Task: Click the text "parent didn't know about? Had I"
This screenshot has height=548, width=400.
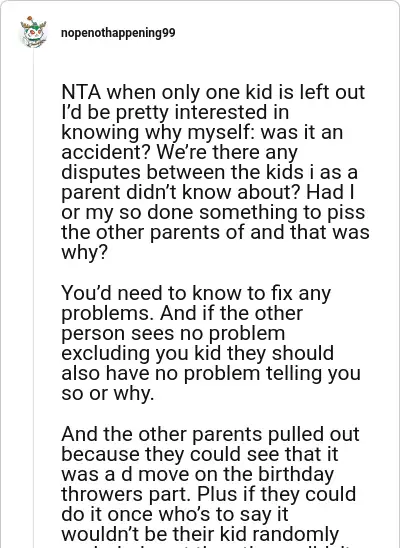Action: (208, 192)
